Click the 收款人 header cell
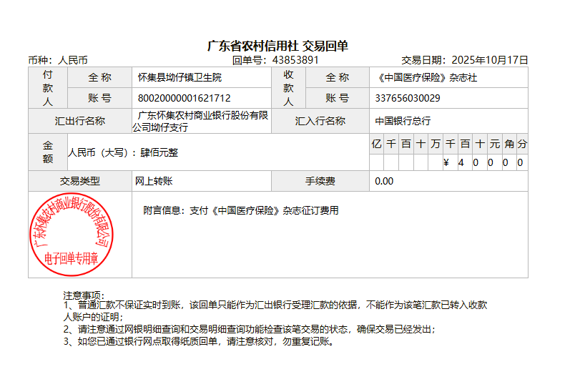Viewport: 580px width, 392px height. [x=288, y=87]
